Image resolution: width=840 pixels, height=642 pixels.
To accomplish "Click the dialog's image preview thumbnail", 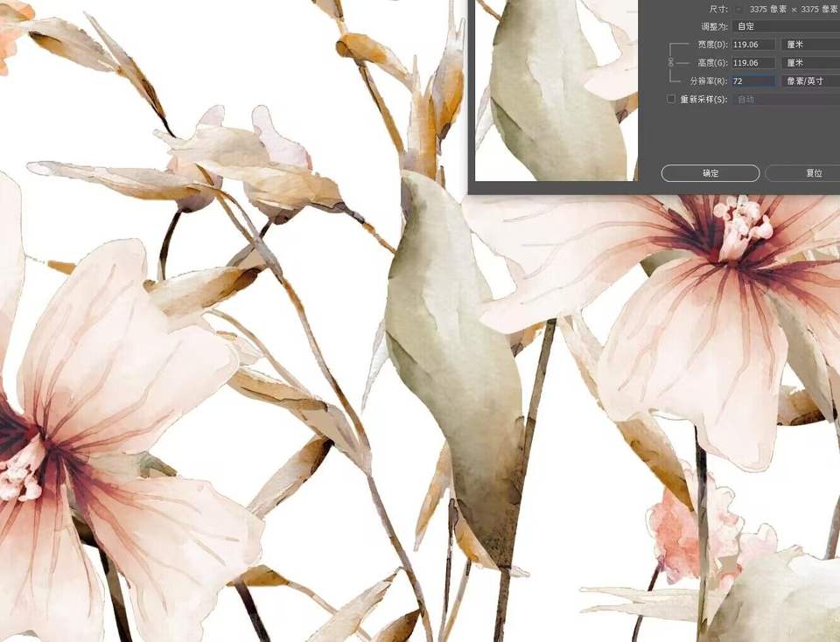I will pyautogui.click(x=556, y=90).
